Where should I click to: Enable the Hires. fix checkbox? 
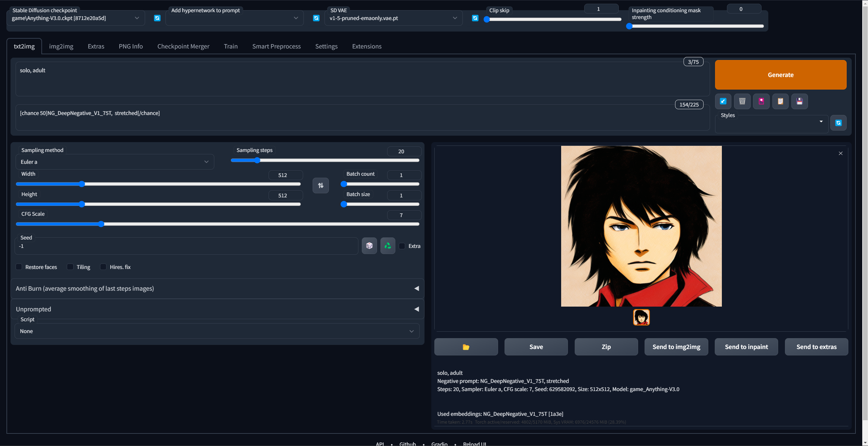click(x=103, y=267)
